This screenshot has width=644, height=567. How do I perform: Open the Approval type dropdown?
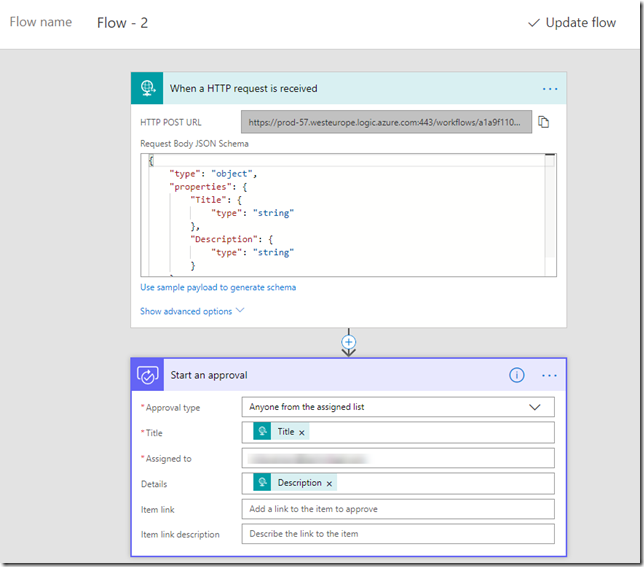coord(398,407)
